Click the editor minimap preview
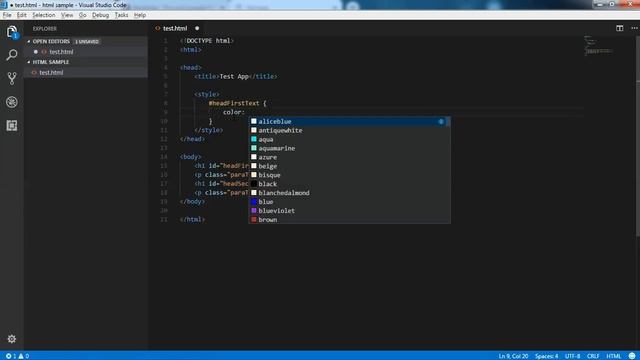Viewport: 640px width, 360px height. coord(598,46)
